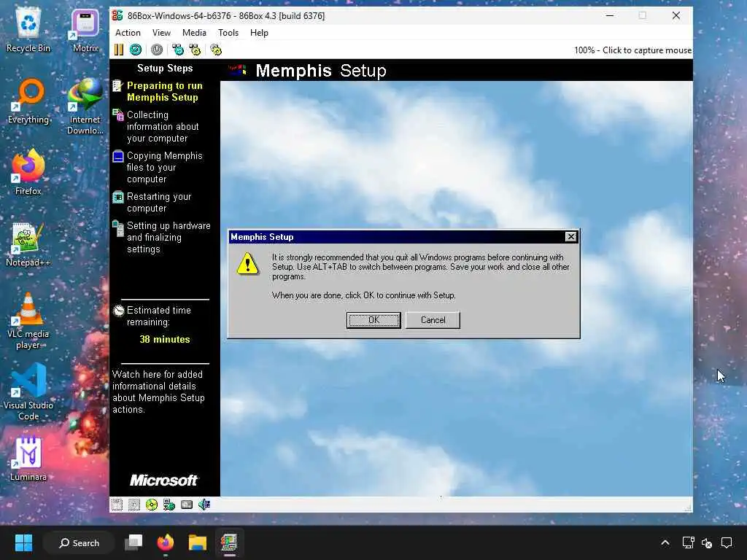
Task: Open the Action menu
Action: point(128,33)
